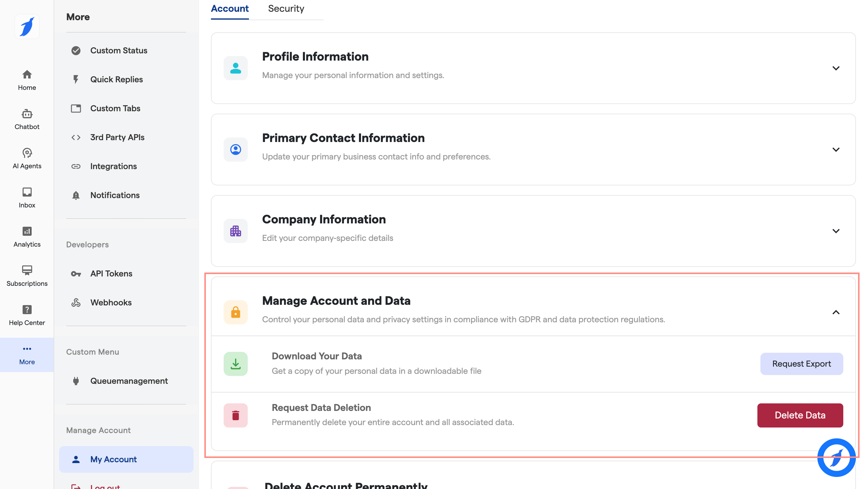This screenshot has width=868, height=489.
Task: Switch to the Security tab
Action: [286, 9]
